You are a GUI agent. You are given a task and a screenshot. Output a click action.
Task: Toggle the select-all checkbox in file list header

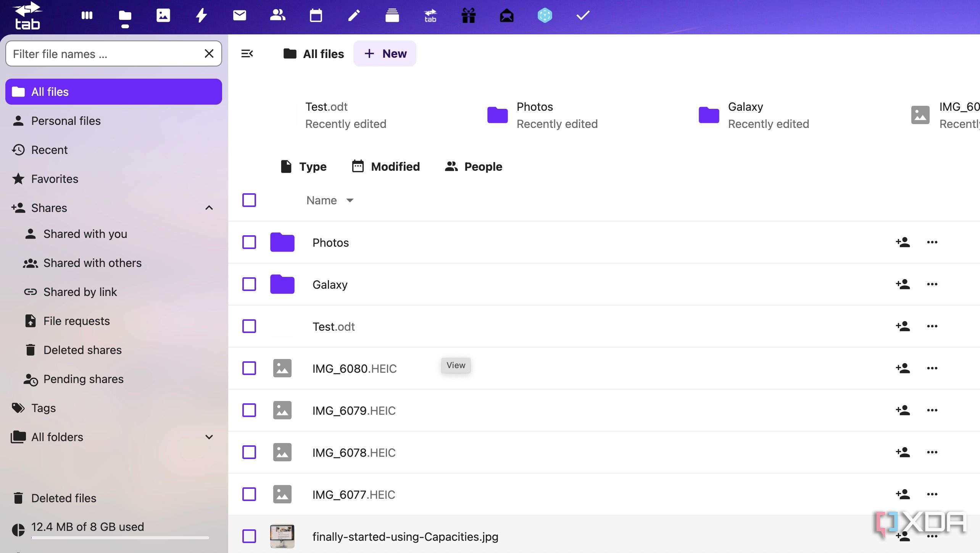pyautogui.click(x=249, y=200)
